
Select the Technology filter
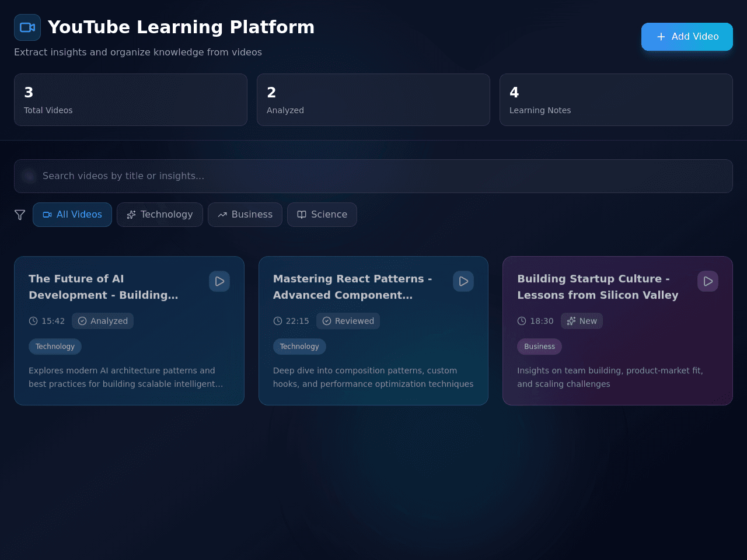coord(160,215)
